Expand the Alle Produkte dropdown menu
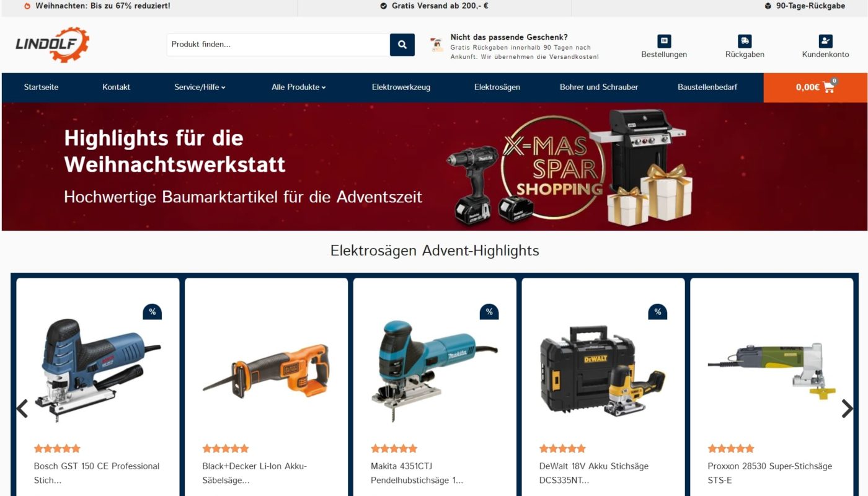This screenshot has width=868, height=496. point(298,87)
